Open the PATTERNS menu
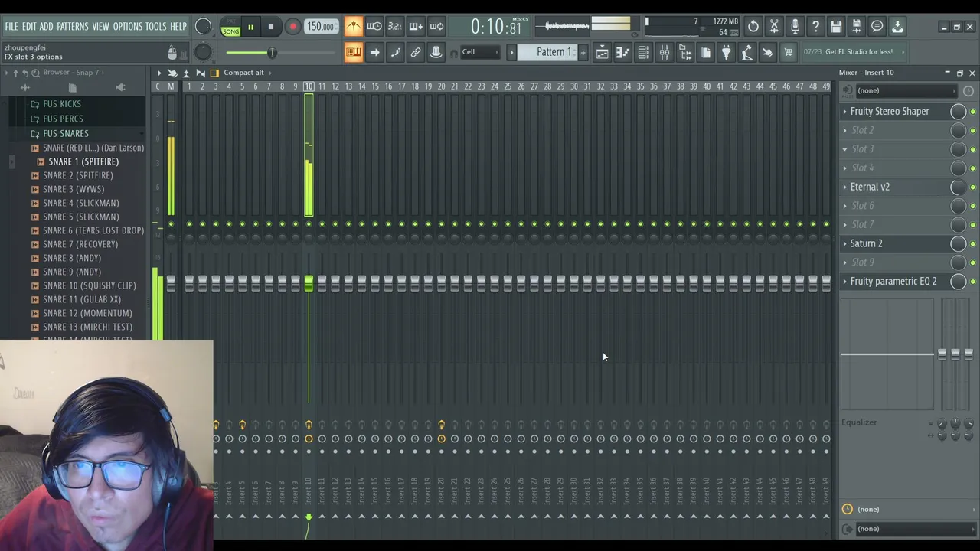 tap(73, 27)
